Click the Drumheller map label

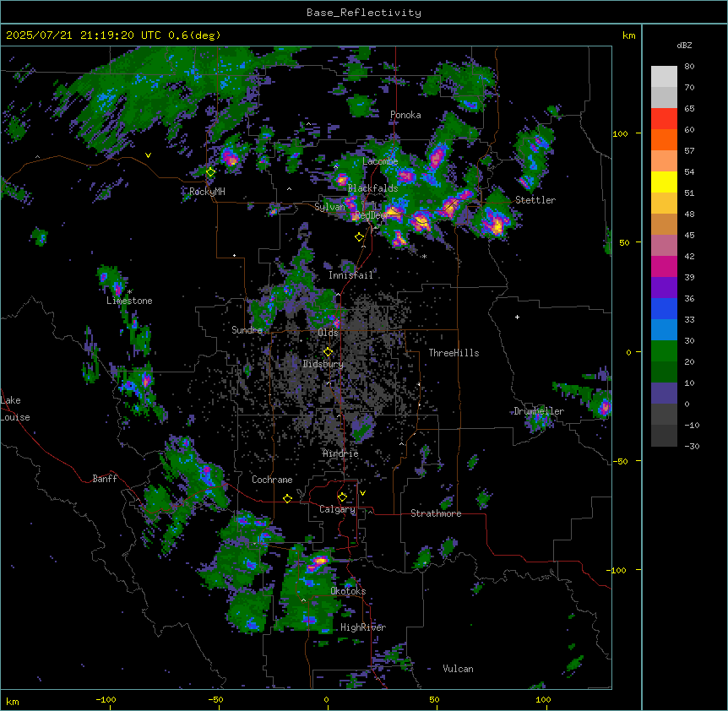(x=539, y=411)
